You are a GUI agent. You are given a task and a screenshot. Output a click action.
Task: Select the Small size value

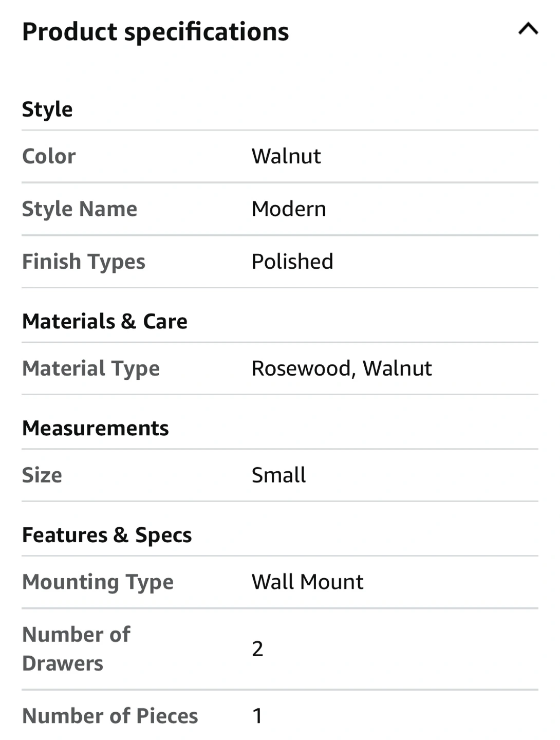[278, 475]
